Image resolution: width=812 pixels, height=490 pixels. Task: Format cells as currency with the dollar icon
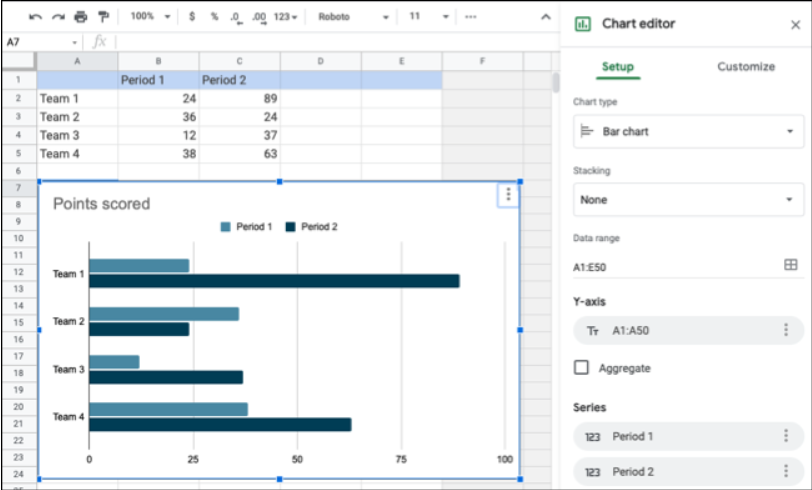(x=192, y=17)
